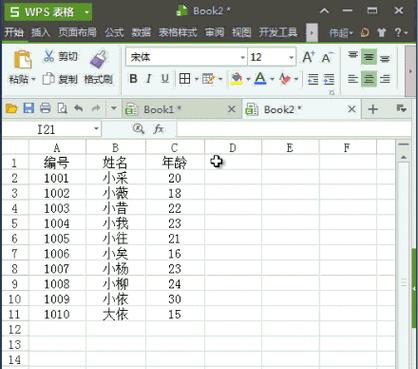Collapse the ribbon with caret icon
418x369 pixels.
[x=324, y=11]
